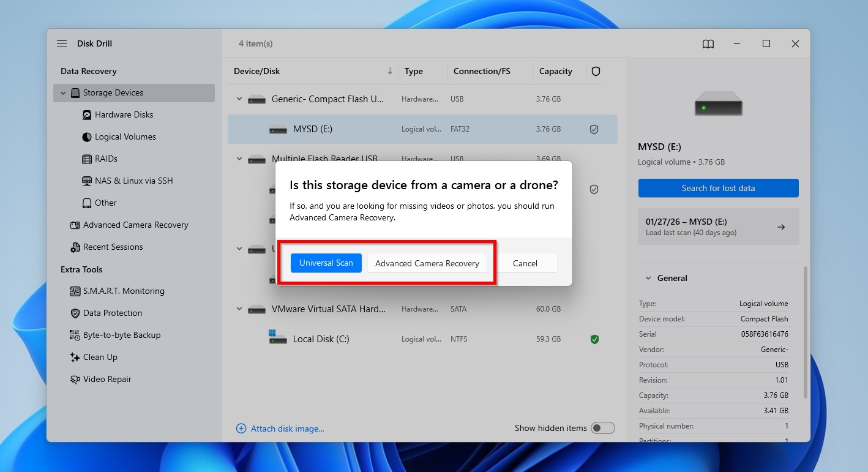The image size is (868, 472).
Task: Click the Other device icon
Action: 87,203
